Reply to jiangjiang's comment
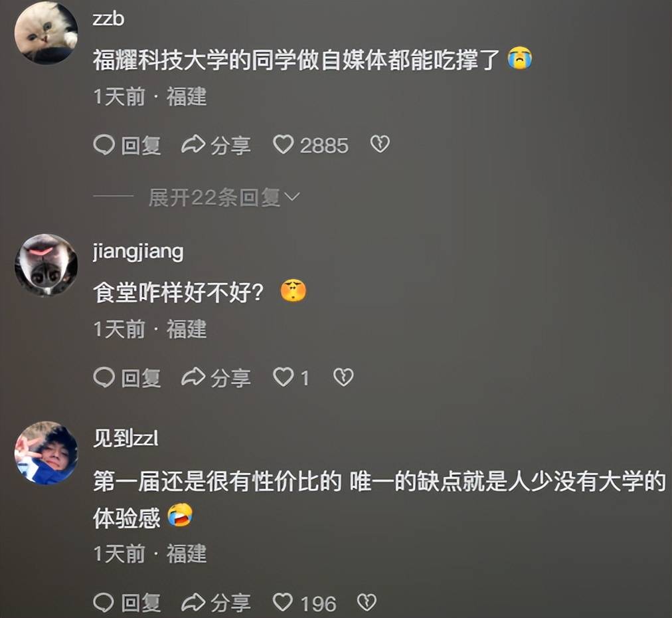Screen dimensions: 672x618 [127, 378]
